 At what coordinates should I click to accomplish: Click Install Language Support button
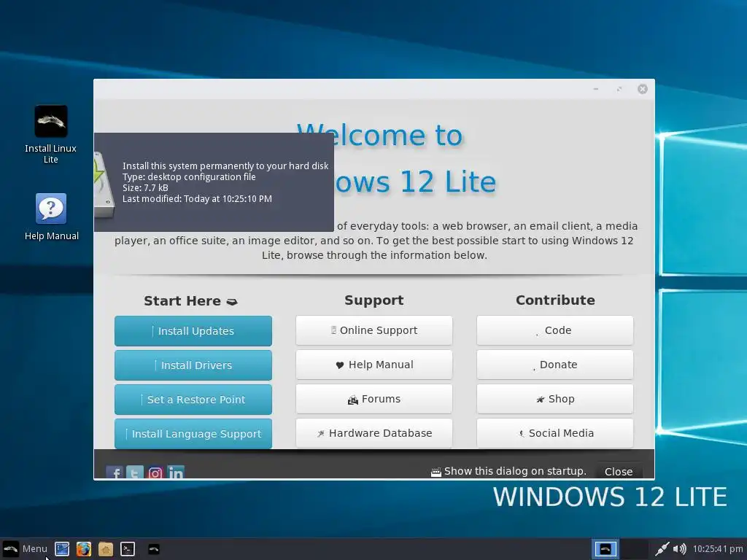193,434
